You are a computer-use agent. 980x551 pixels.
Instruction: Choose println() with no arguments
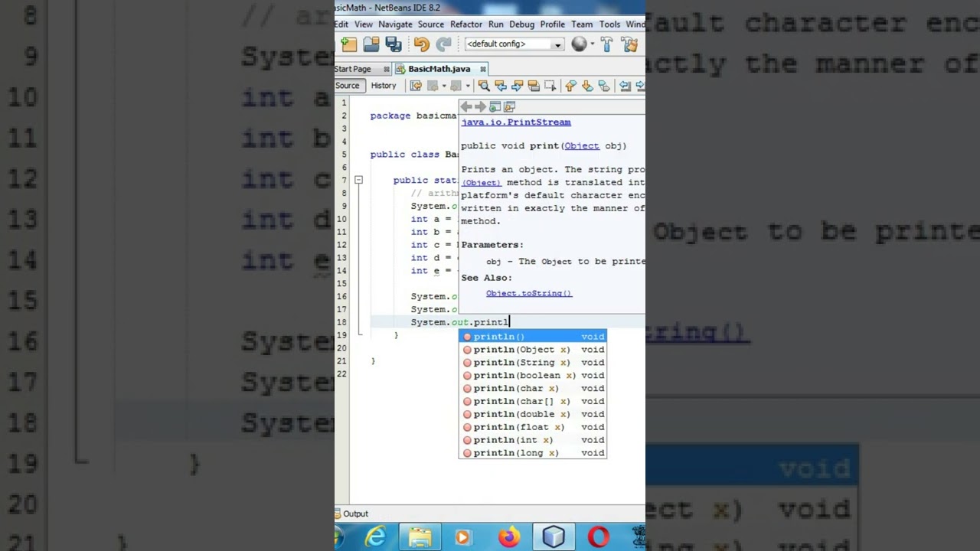(x=532, y=337)
